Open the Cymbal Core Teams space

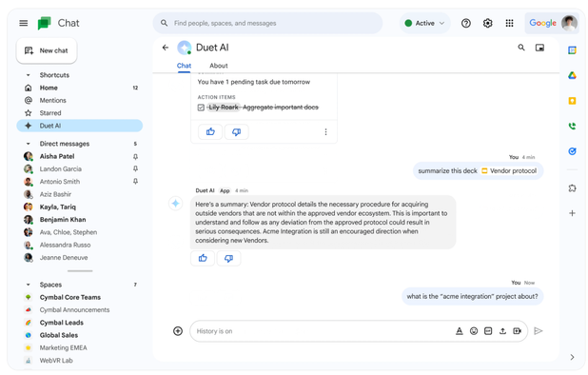point(80,297)
